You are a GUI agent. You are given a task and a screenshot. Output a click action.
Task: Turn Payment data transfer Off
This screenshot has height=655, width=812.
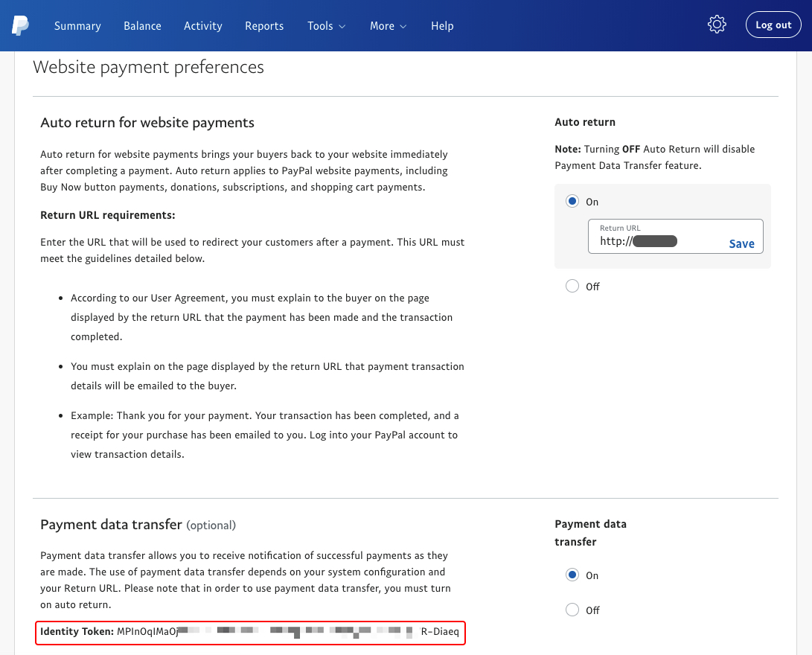pyautogui.click(x=572, y=610)
